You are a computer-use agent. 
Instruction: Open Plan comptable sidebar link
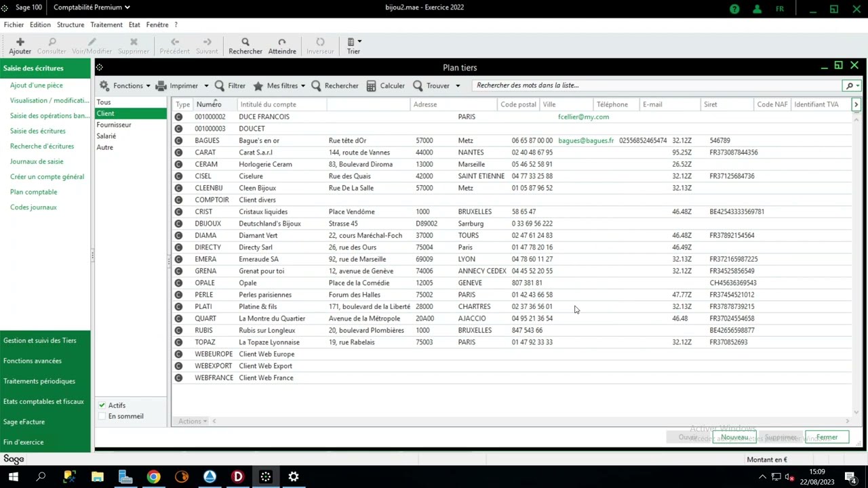point(33,192)
